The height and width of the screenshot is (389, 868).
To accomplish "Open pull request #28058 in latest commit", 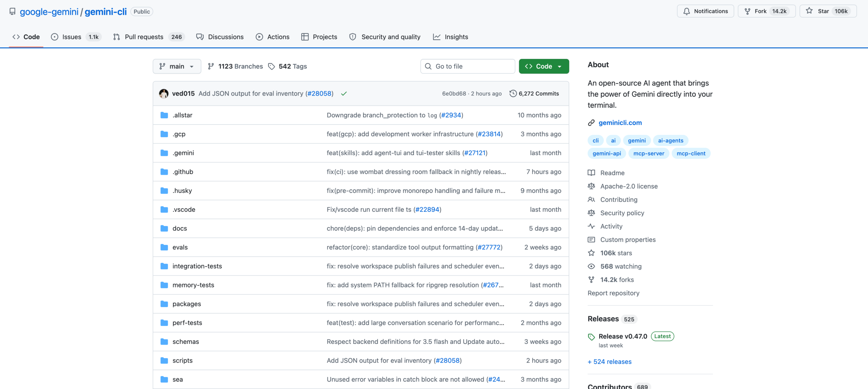I will pyautogui.click(x=319, y=94).
